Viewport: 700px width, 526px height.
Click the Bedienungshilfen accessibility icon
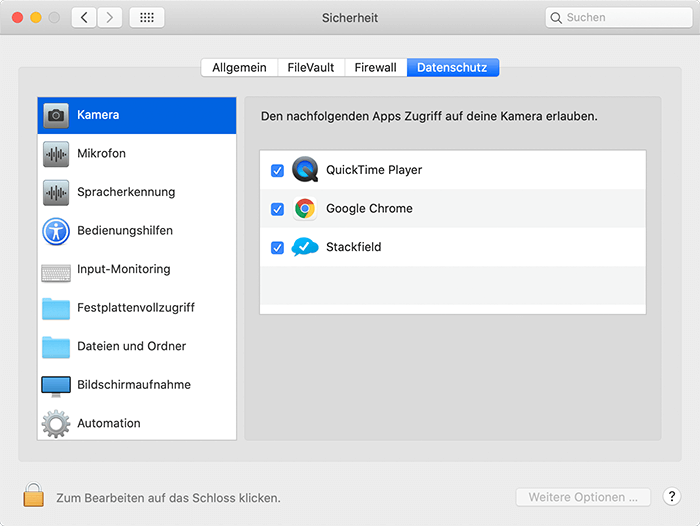pos(56,231)
